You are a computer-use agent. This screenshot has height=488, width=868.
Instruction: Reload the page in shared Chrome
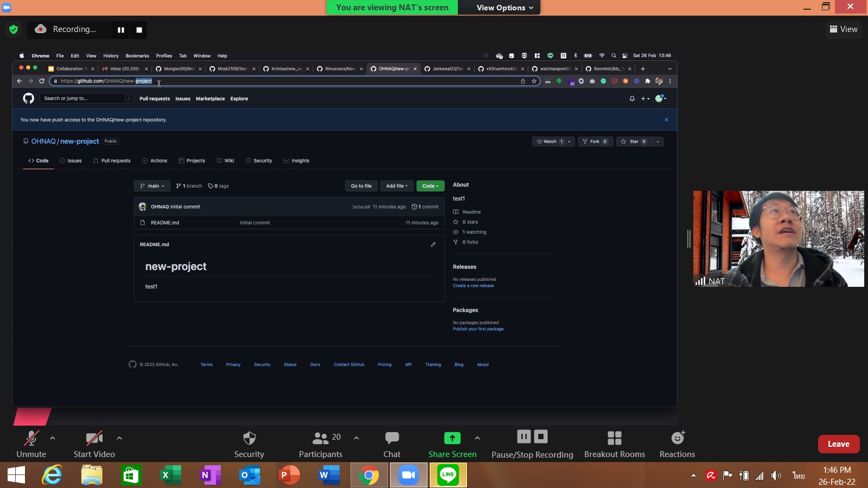point(42,81)
